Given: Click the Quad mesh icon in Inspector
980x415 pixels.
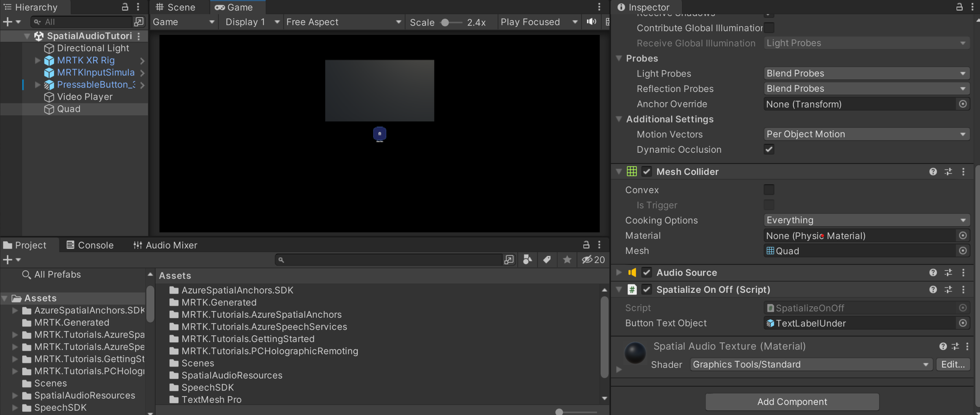Looking at the screenshot, I should 769,251.
